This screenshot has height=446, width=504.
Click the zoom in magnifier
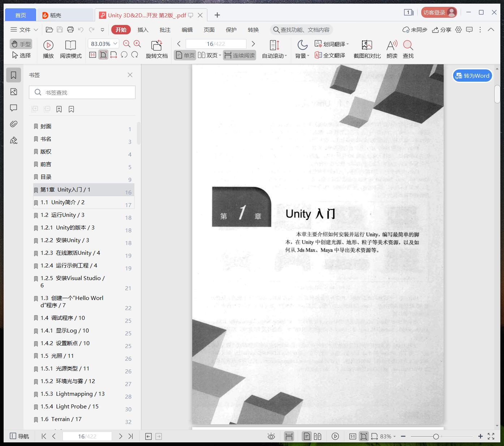137,44
